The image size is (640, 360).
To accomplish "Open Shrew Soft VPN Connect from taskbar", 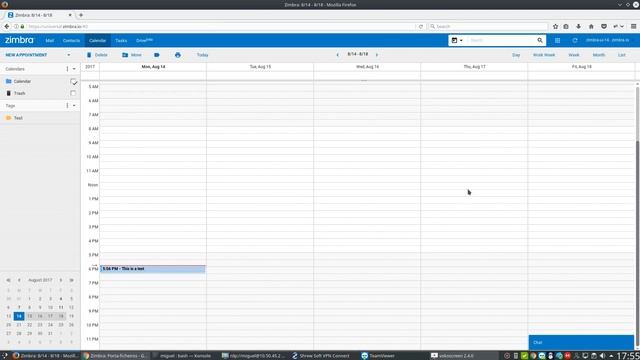I will pos(321,356).
